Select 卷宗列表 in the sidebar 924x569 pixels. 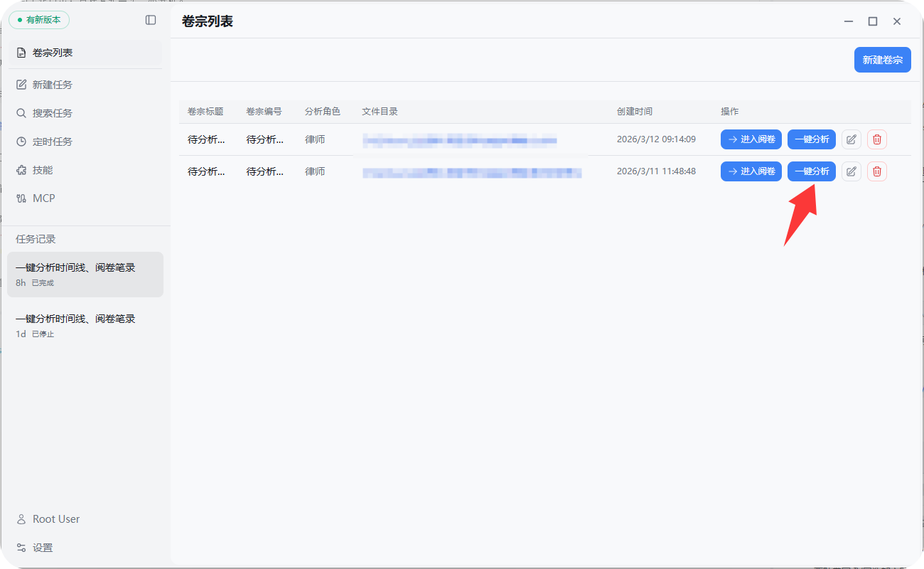[52, 53]
